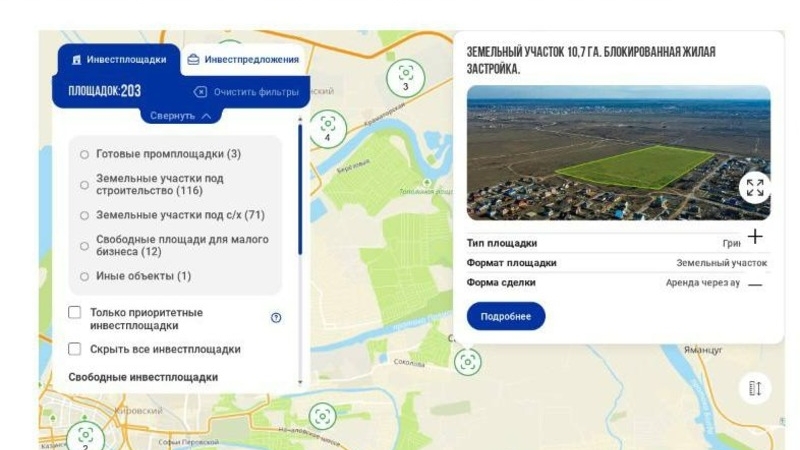The width and height of the screenshot is (800, 450).
Task: Collapse filter panel via Свернуть
Action: pyautogui.click(x=181, y=116)
